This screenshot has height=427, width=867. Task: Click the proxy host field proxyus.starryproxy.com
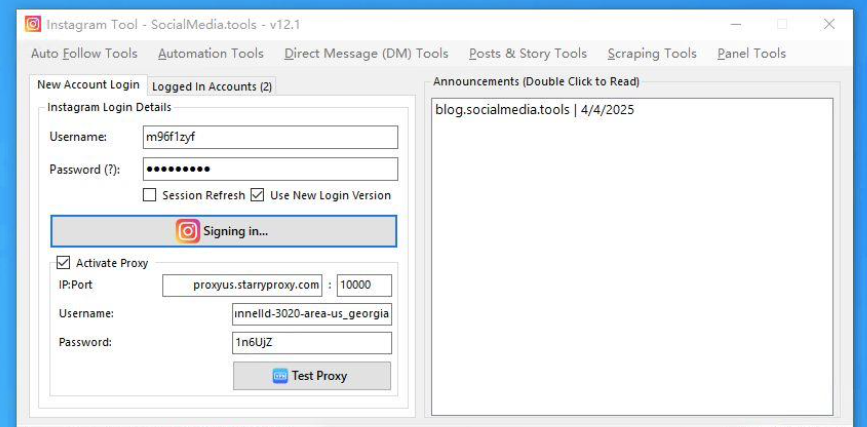242,285
